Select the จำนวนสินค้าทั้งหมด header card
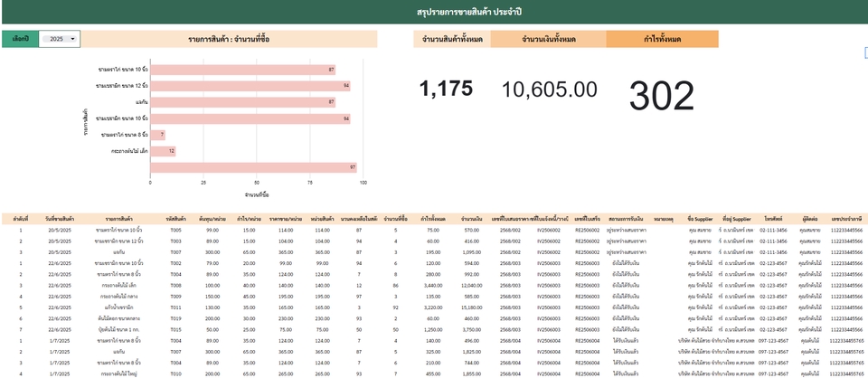868x378 pixels. click(x=451, y=39)
